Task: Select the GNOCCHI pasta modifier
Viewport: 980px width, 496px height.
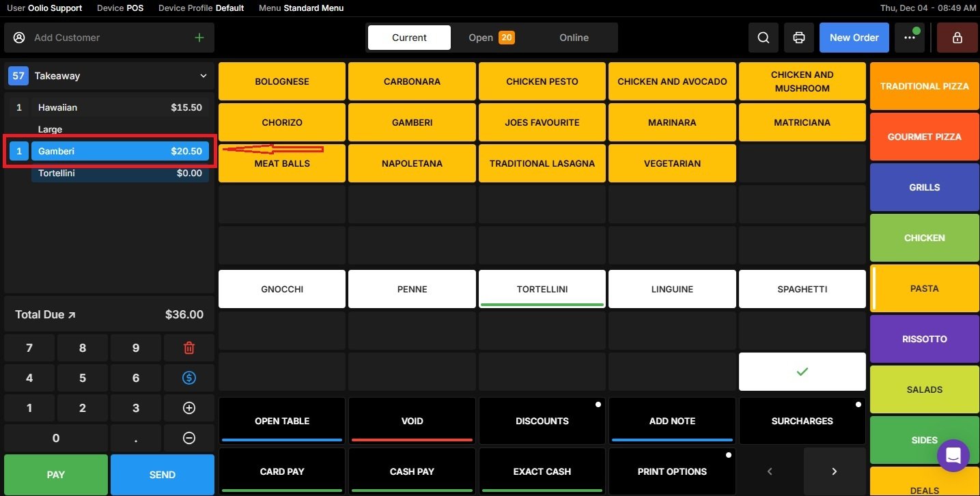Action: coord(281,288)
